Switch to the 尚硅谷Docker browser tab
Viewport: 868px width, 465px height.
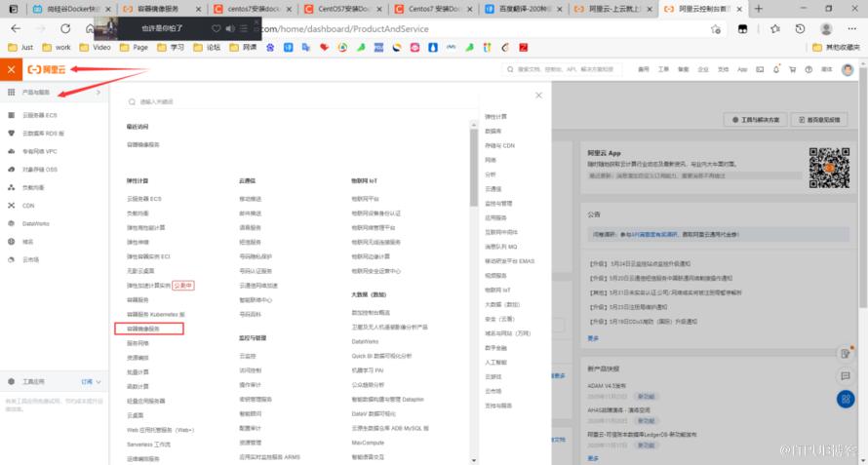(x=71, y=9)
